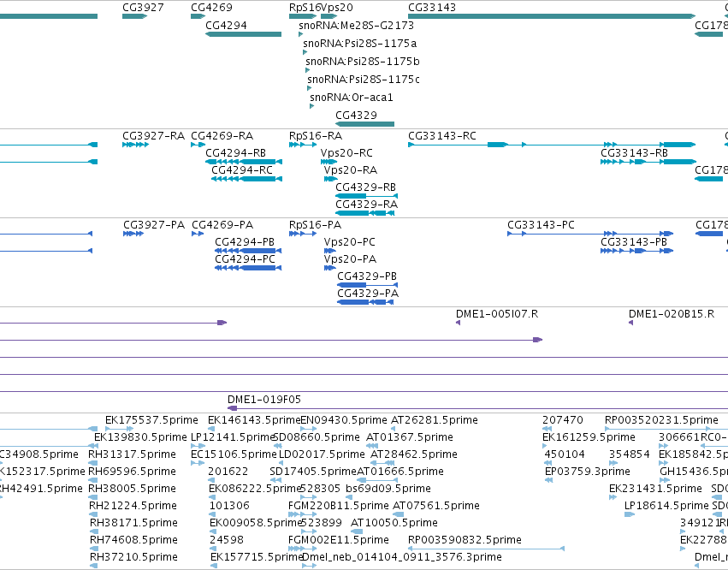This screenshot has height=570, width=728.
Task: Click EST label 207470
Action: tap(563, 420)
